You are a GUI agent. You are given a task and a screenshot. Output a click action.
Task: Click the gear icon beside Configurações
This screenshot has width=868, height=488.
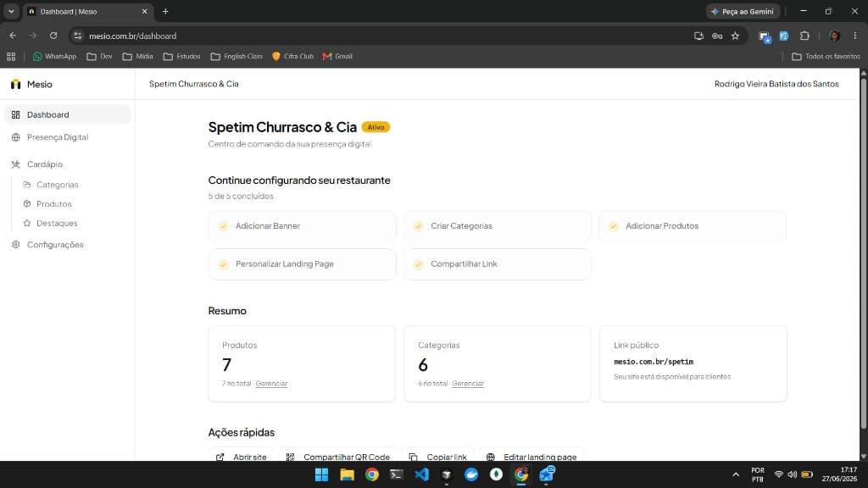tap(15, 245)
